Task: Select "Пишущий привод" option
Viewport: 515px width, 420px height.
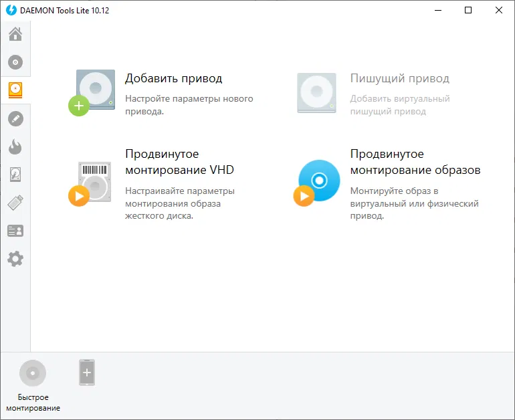Action: point(400,78)
